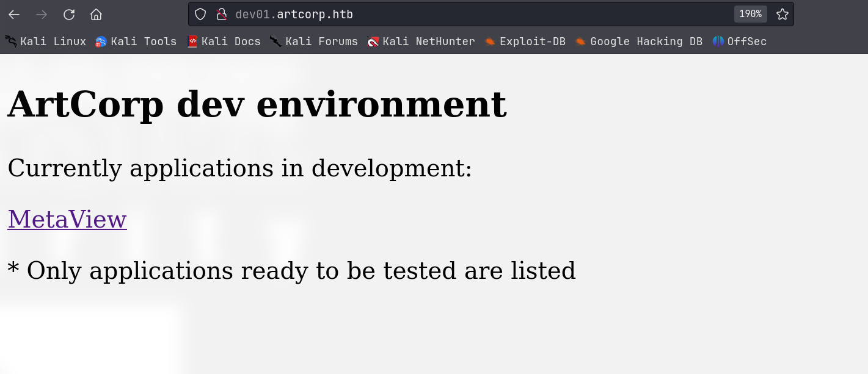Screen dimensions: 868x374
Task: Open the Kali Forums bookmark
Action: tap(314, 41)
